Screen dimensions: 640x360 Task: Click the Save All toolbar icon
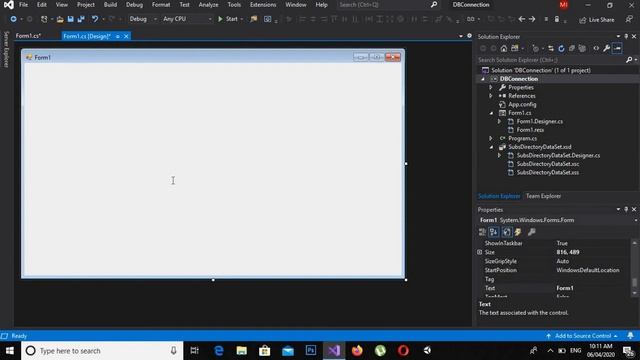click(81, 19)
